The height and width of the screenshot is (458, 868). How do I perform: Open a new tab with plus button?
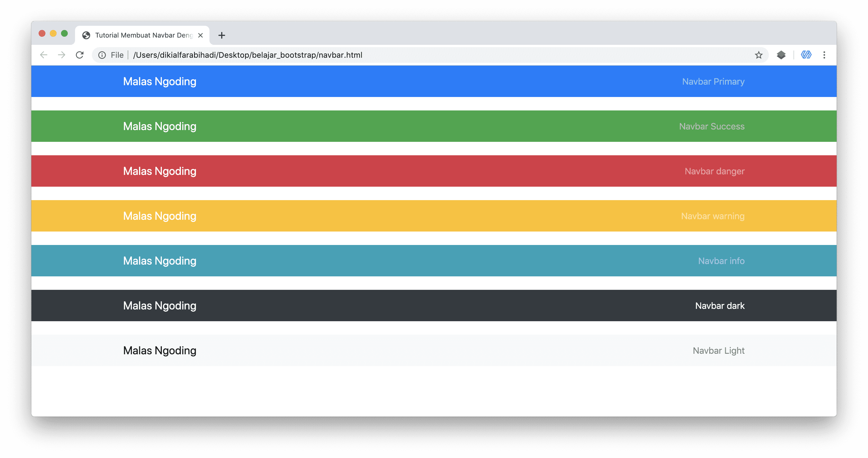pos(221,35)
